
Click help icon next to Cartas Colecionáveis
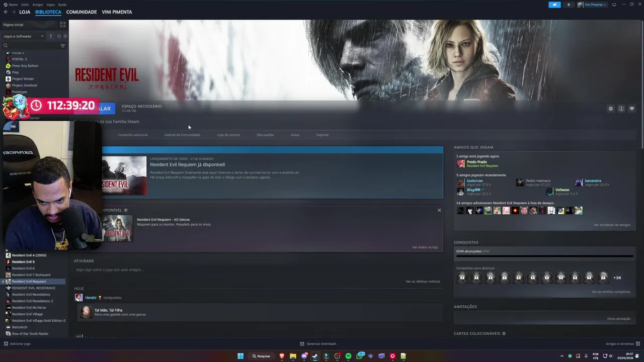pyautogui.click(x=504, y=333)
